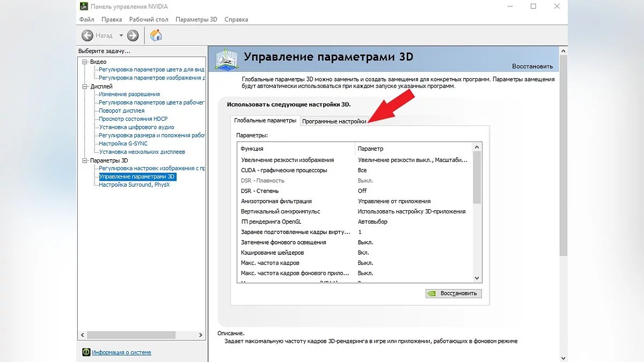Image resolution: width=644 pixels, height=362 pixels.
Task: Select Регулировка размера и положения рабочего стола
Action: (152, 135)
